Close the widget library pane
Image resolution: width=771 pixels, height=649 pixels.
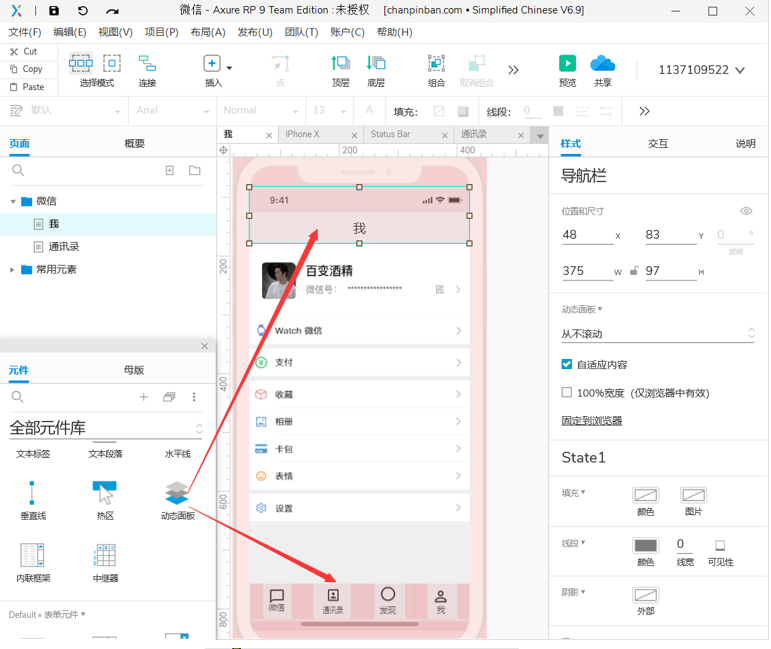pyautogui.click(x=205, y=346)
